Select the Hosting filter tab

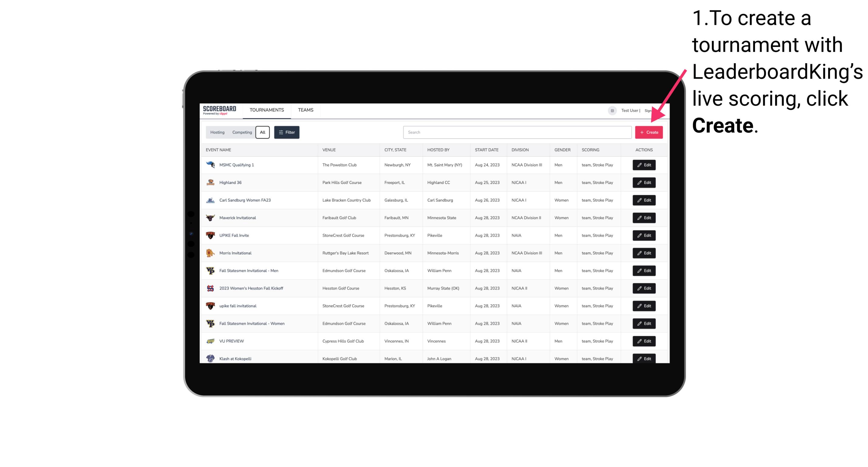point(217,132)
